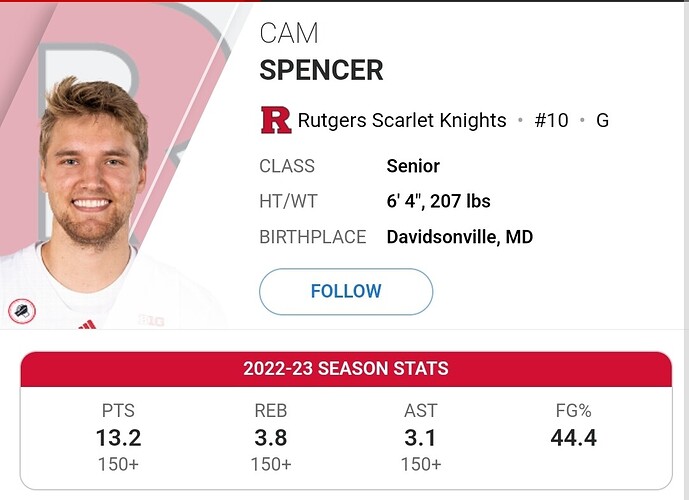Click the AST stat label
The width and height of the screenshot is (689, 500).
point(420,411)
